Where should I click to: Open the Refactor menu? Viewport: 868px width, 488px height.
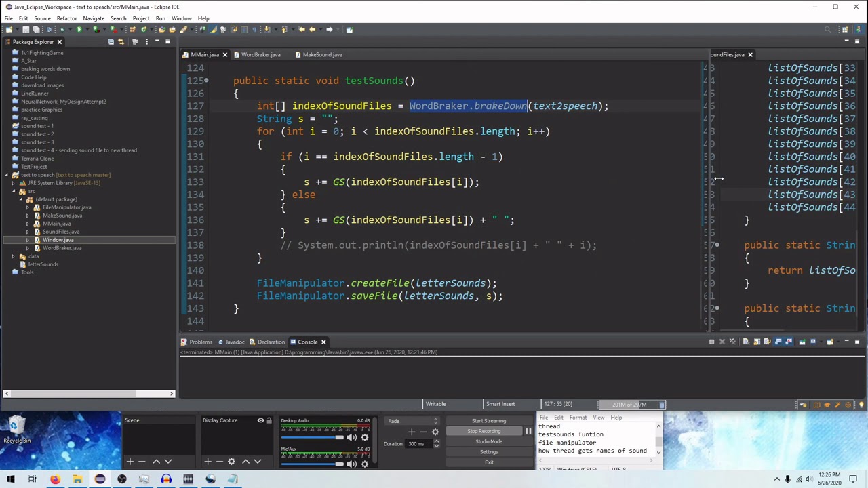click(x=66, y=18)
